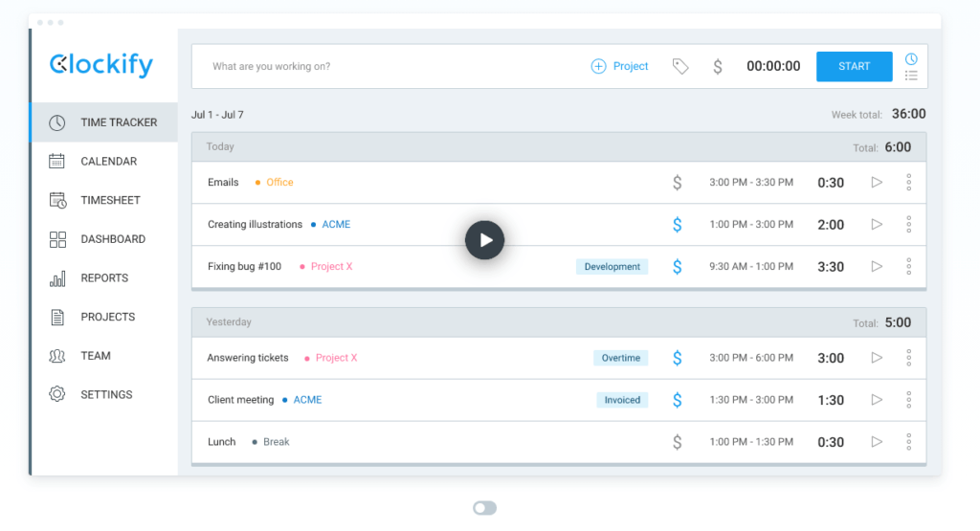Viewport: 980px width, 531px height.
Task: Add a project with the plus Project link
Action: (619, 66)
